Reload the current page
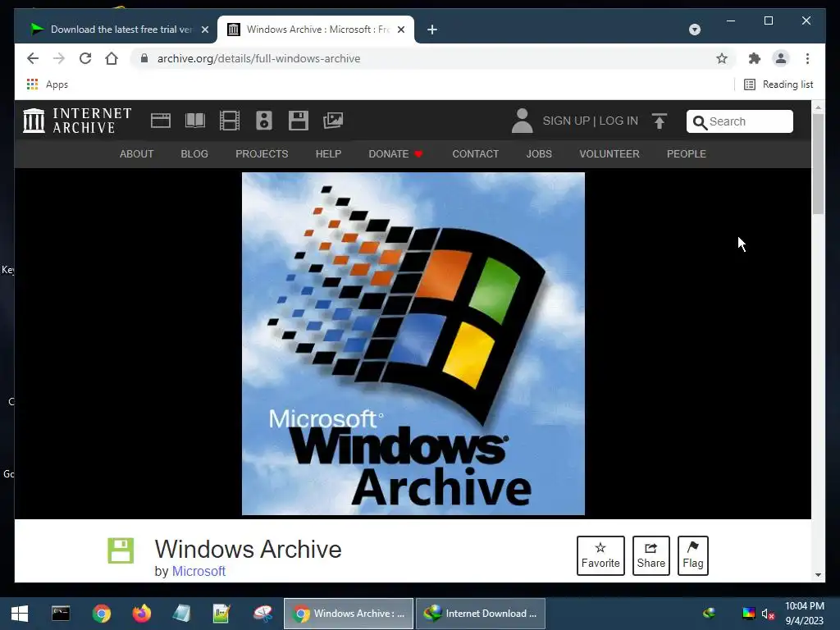 [85, 58]
